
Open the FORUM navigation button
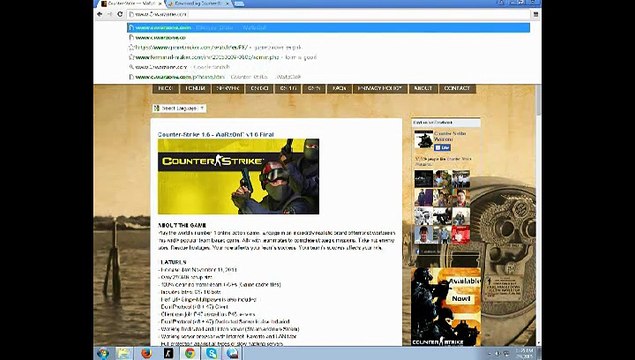195,89
